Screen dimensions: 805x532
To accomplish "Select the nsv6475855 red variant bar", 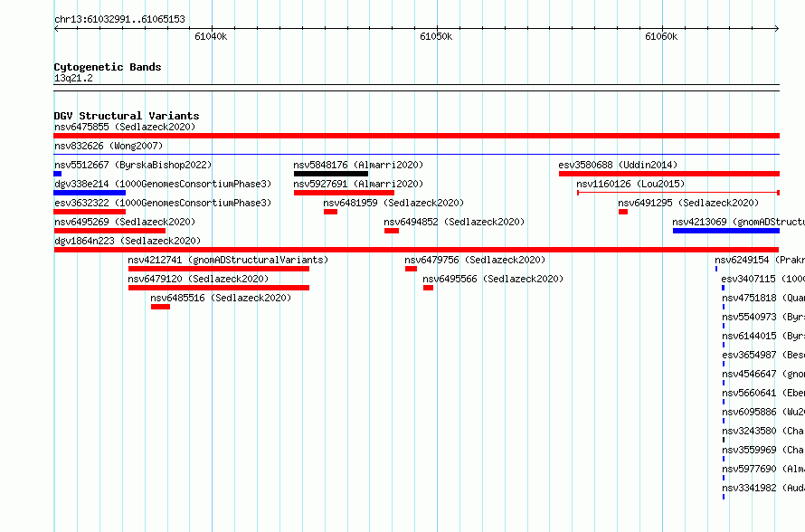I will tap(416, 136).
